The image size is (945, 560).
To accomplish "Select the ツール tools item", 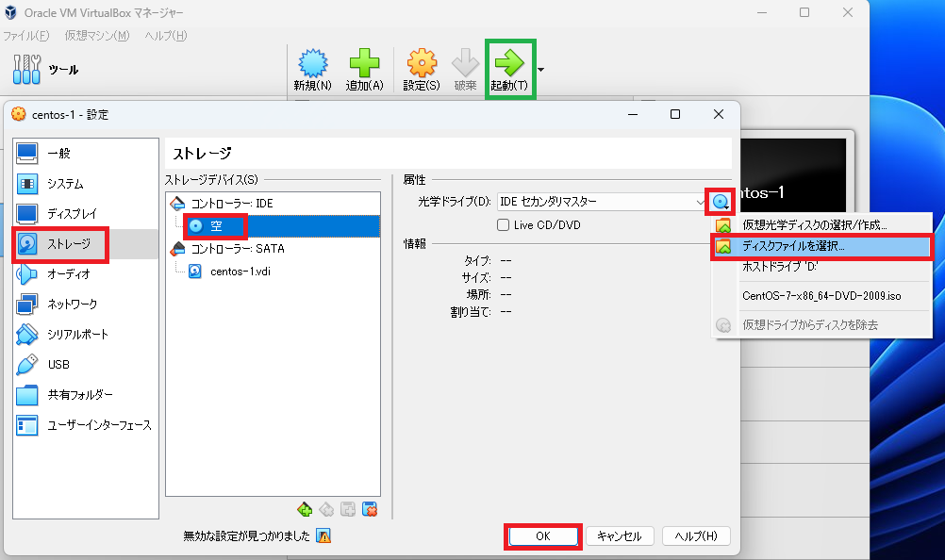I will tap(46, 69).
